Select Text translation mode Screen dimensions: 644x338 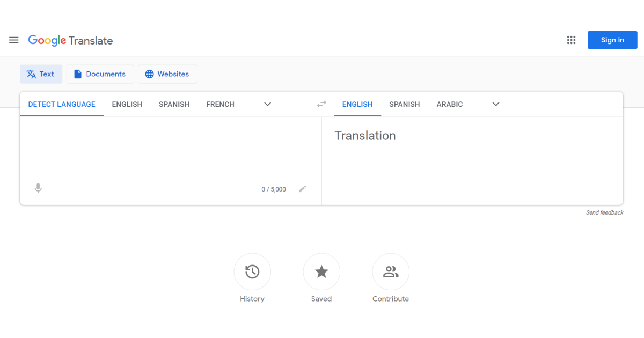pos(41,74)
